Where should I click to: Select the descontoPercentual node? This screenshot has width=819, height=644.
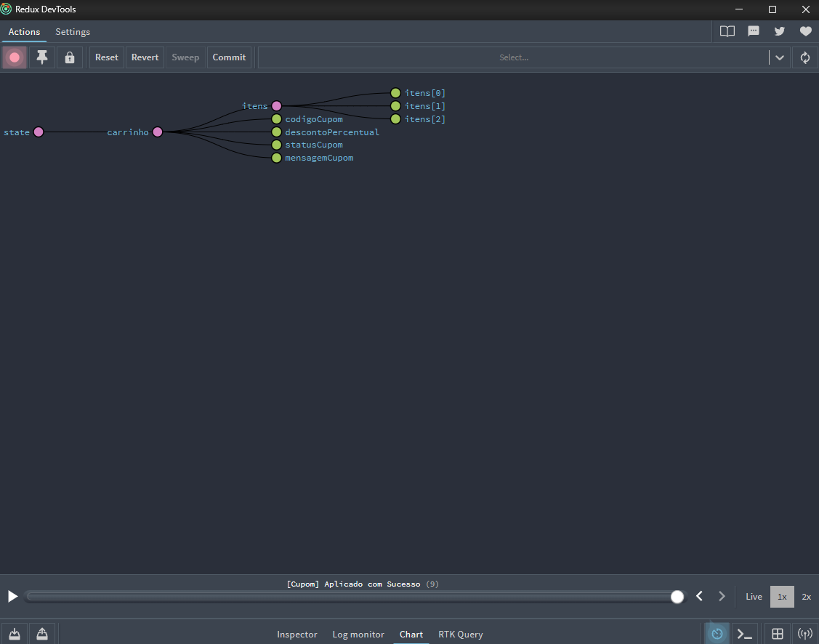pos(277,132)
